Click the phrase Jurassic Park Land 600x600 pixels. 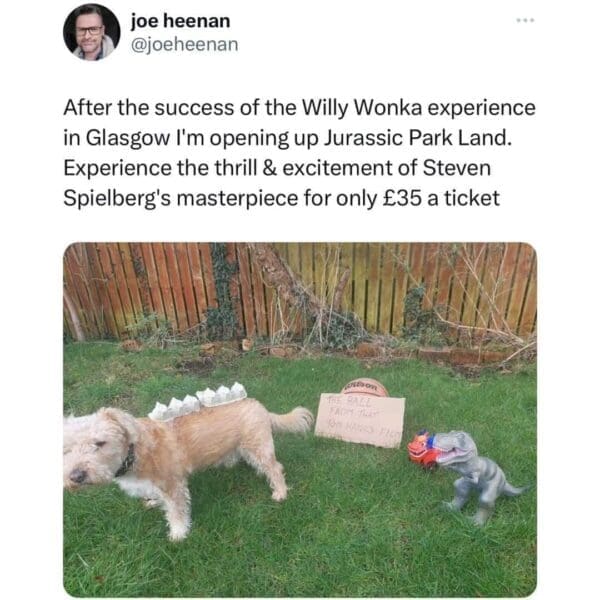coord(417,138)
